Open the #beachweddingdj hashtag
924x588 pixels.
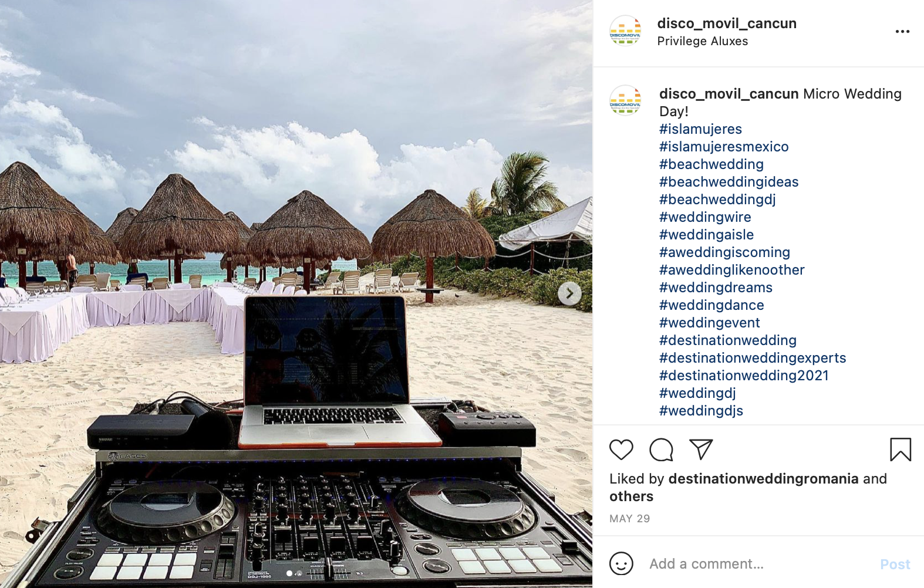(x=717, y=200)
